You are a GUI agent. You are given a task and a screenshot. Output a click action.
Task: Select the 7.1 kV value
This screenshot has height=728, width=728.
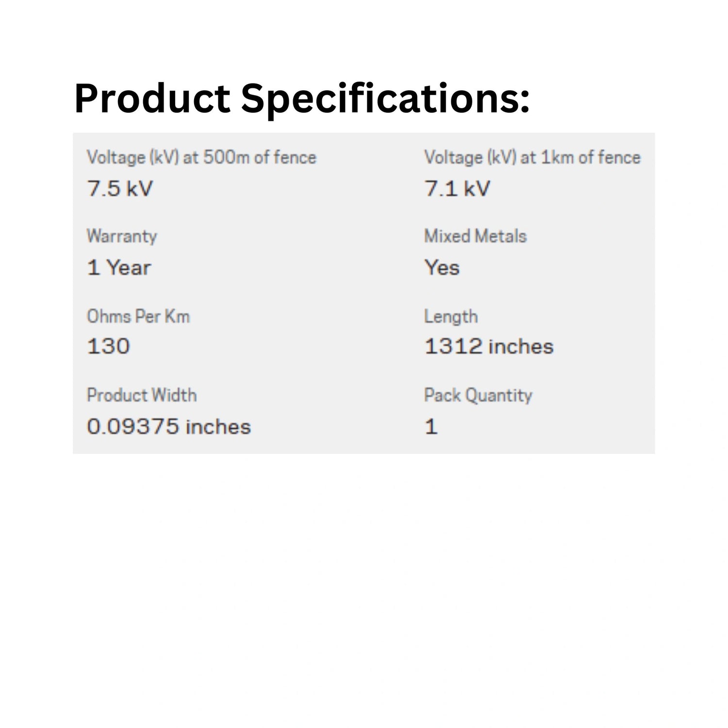(457, 189)
